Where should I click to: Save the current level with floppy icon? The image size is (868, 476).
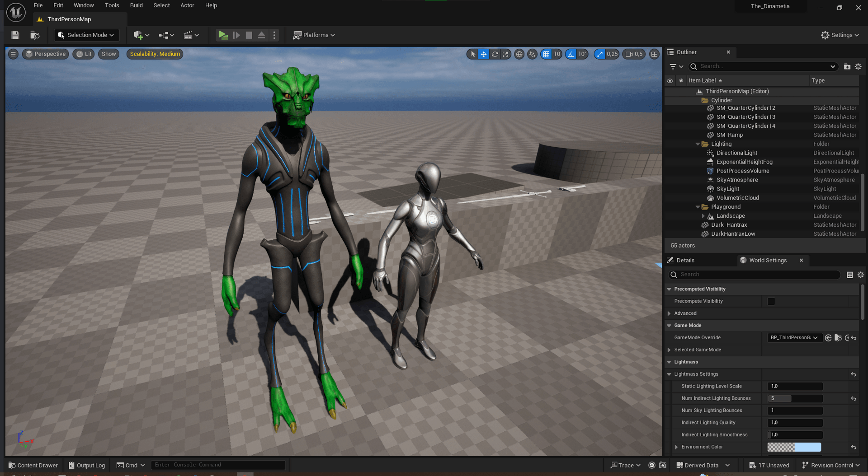coord(15,35)
